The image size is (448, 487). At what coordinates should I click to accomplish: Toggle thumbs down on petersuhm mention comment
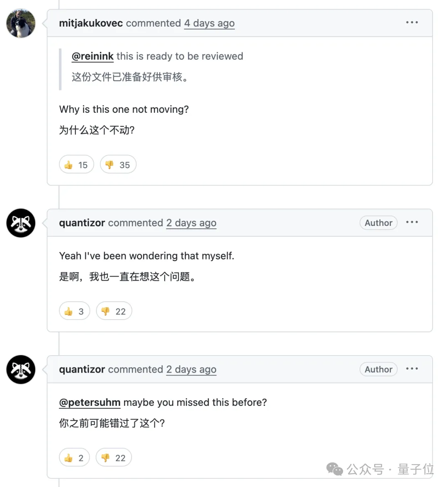tap(114, 458)
